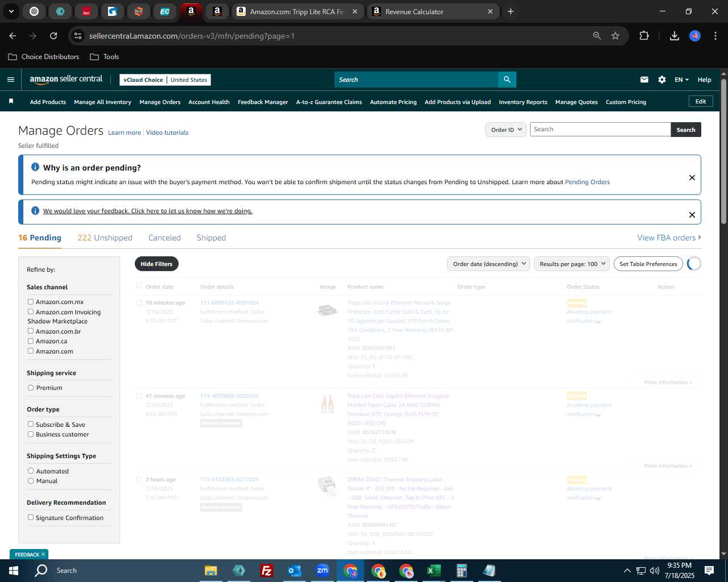728x582 pixels.
Task: Check the Amazon.ca sales channel
Action: tap(31, 341)
